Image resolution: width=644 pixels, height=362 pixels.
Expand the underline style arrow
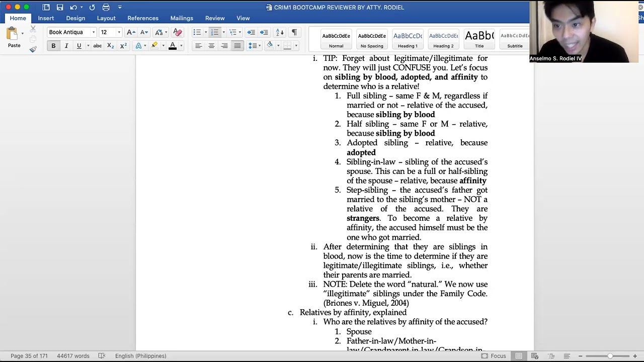(x=88, y=46)
